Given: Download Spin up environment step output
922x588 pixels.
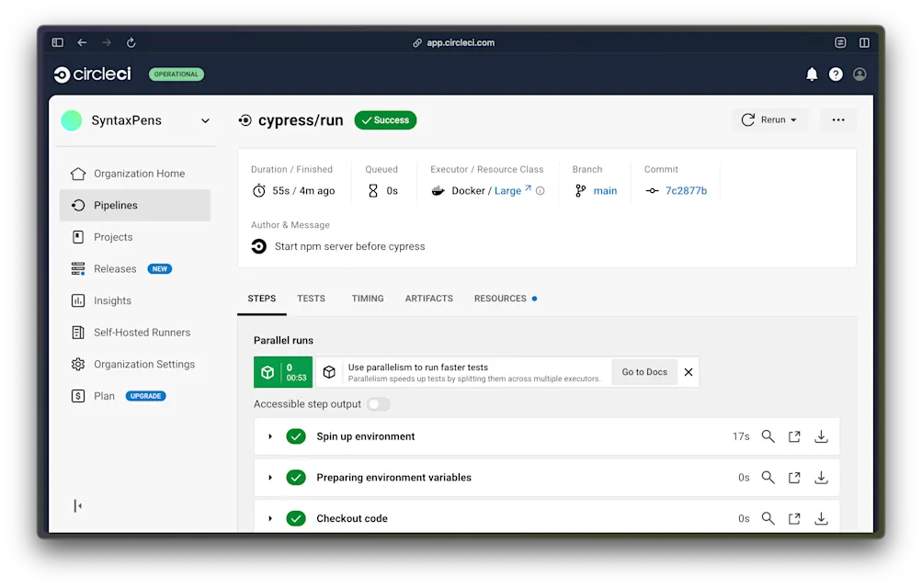Looking at the screenshot, I should click(822, 436).
